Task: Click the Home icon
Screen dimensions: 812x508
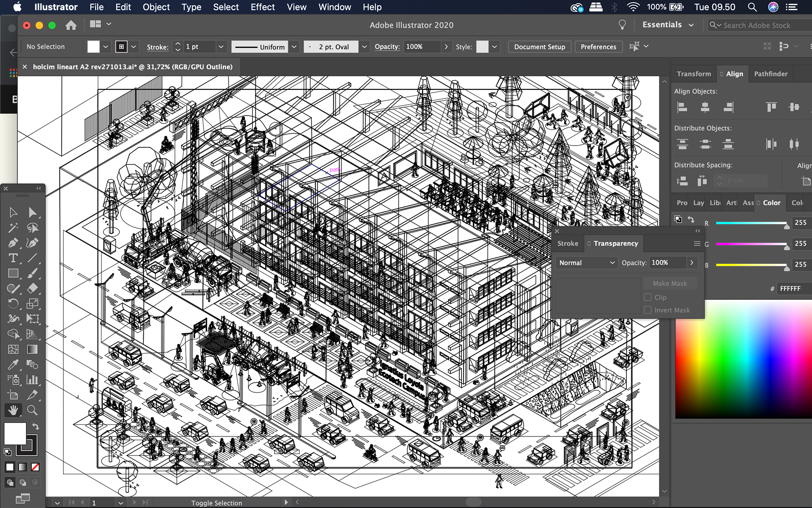Action: click(x=71, y=25)
